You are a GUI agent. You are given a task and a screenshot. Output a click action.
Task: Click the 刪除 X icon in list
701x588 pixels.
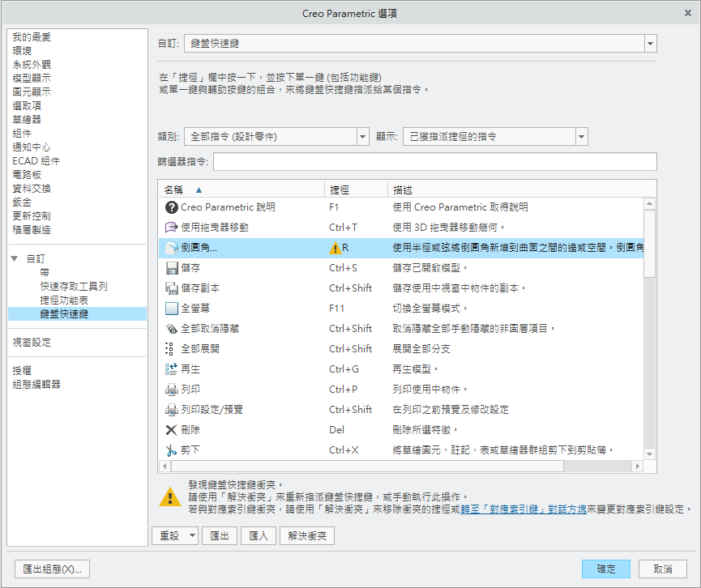171,430
